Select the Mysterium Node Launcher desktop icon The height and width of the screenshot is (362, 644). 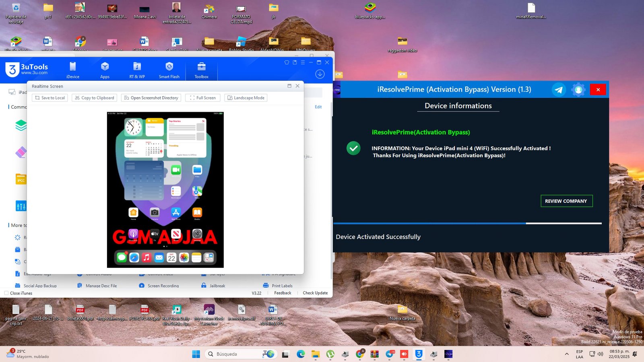pos(209,315)
